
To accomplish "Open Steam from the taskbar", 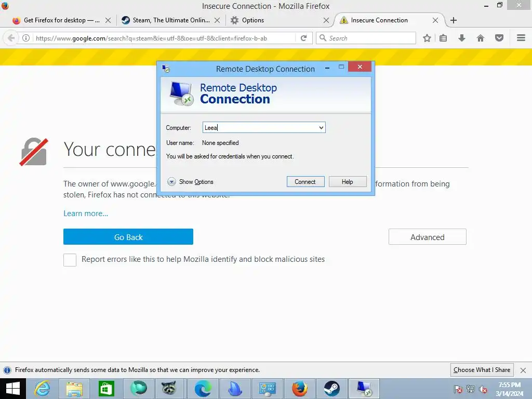I will click(331, 389).
